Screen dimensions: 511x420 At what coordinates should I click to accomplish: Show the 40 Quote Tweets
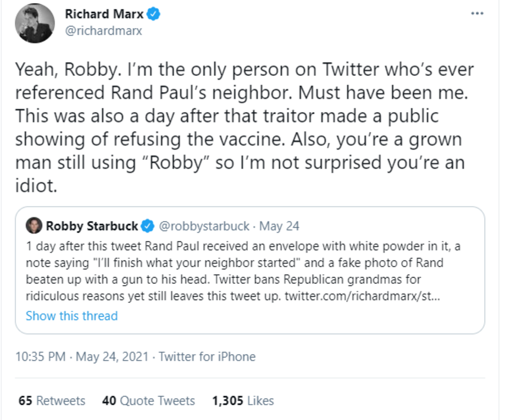point(148,401)
